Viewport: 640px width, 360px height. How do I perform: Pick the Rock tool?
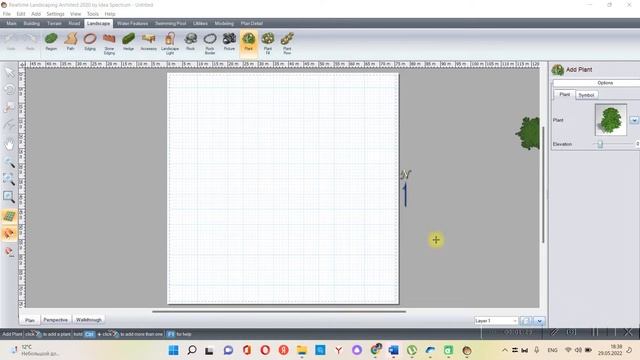tap(191, 42)
